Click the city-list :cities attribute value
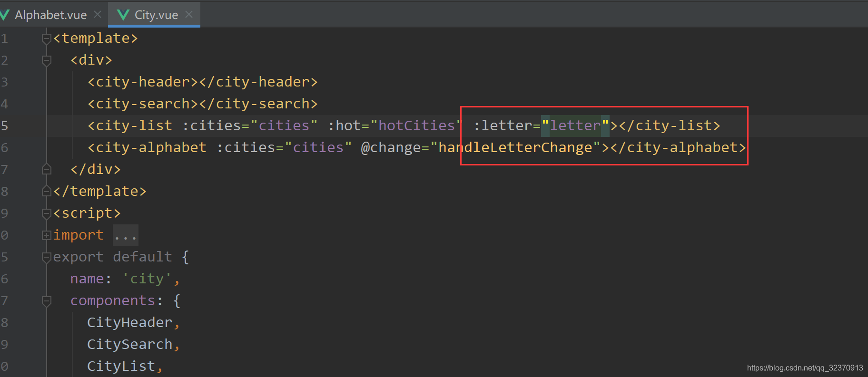 pos(284,126)
